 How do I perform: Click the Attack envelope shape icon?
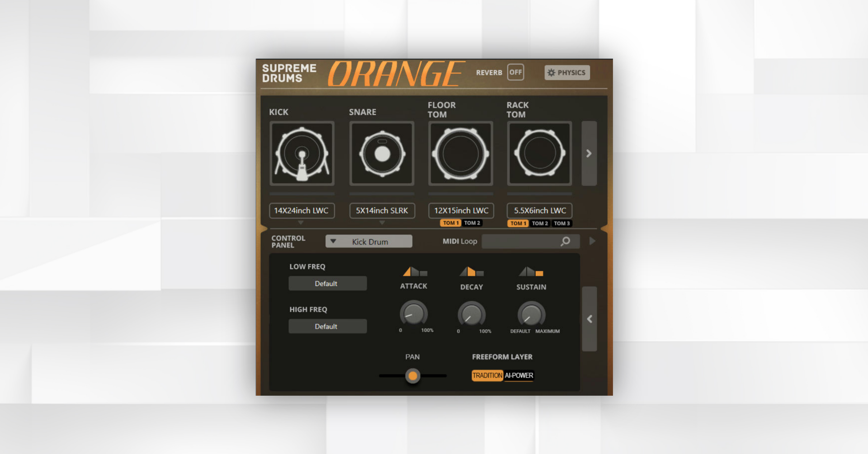tap(415, 271)
